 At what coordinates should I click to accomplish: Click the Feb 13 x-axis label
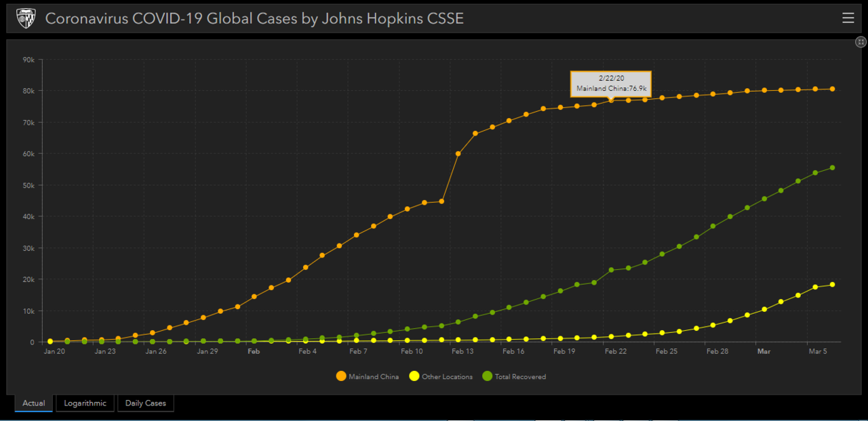[x=462, y=352]
